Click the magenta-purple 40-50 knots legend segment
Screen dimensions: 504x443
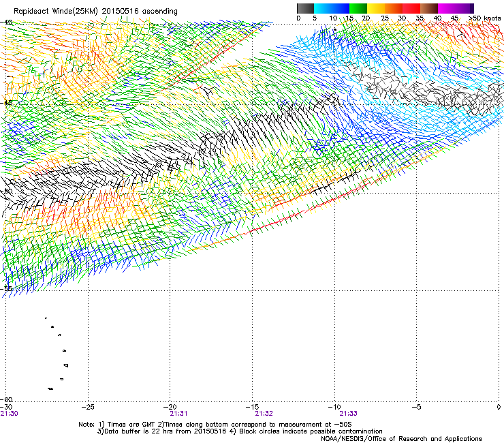click(456, 8)
